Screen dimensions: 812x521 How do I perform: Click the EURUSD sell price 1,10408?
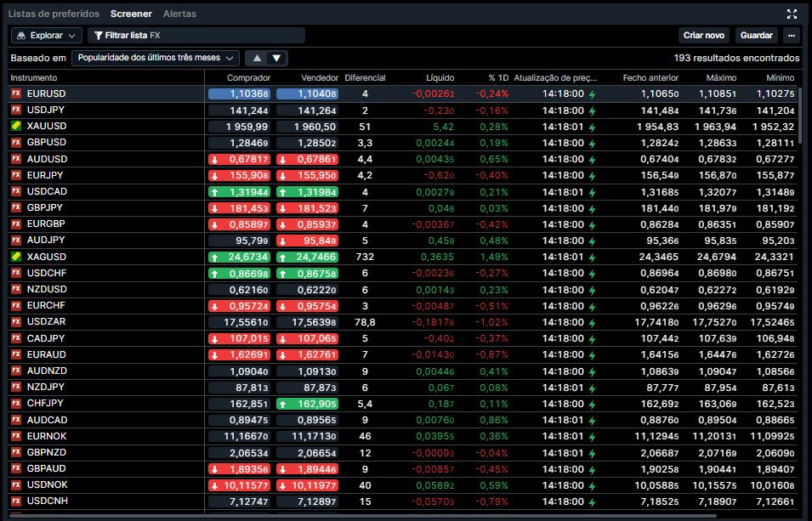pos(307,93)
